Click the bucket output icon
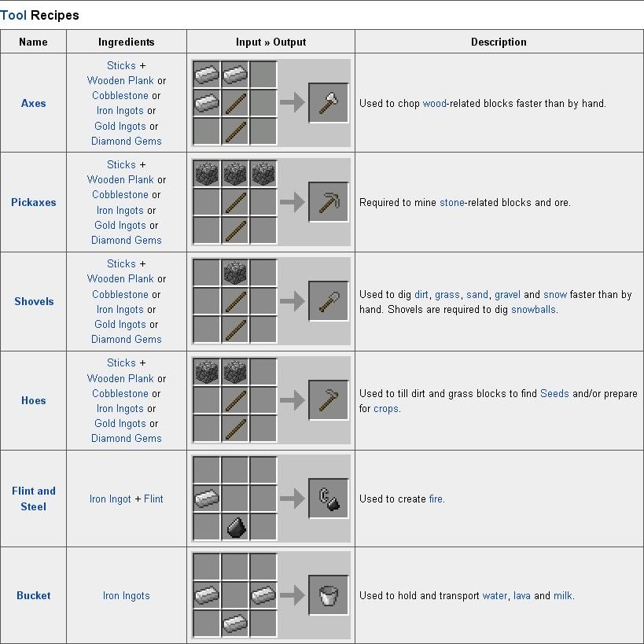This screenshot has width=644, height=644. click(329, 595)
